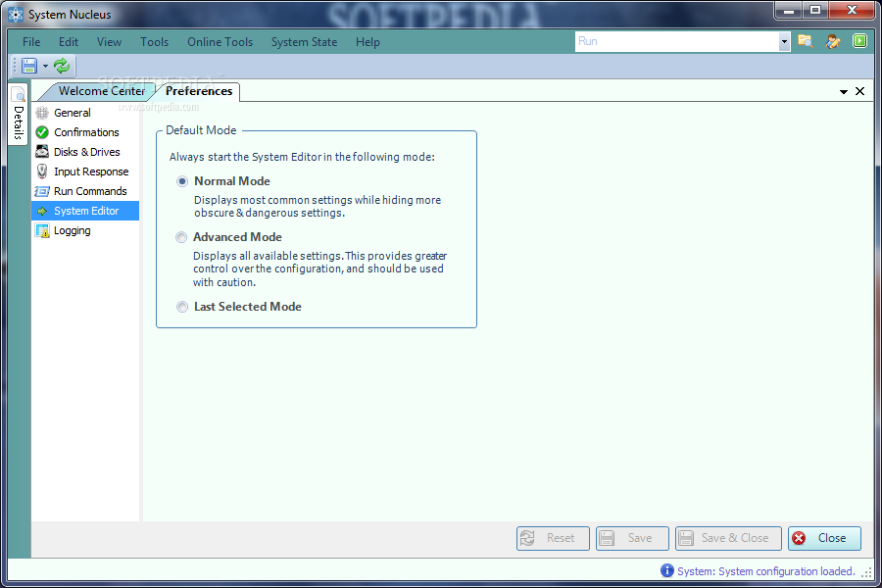The image size is (882, 588).
Task: Choose the Advanced Mode radio button
Action: tap(181, 237)
